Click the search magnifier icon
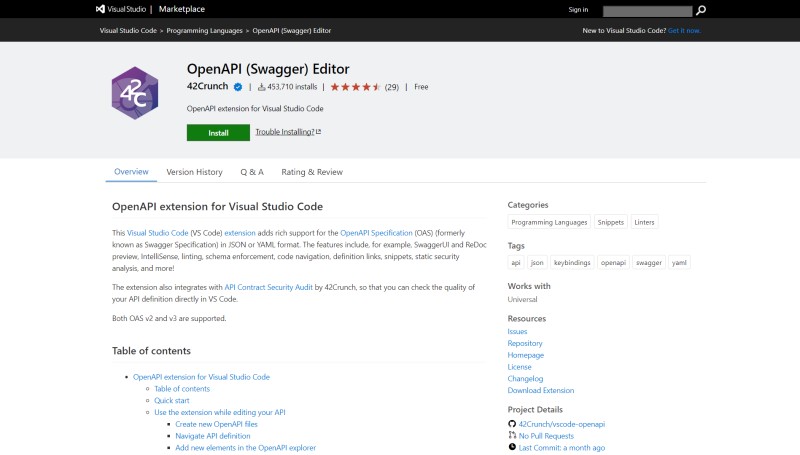This screenshot has width=800, height=455. point(701,10)
